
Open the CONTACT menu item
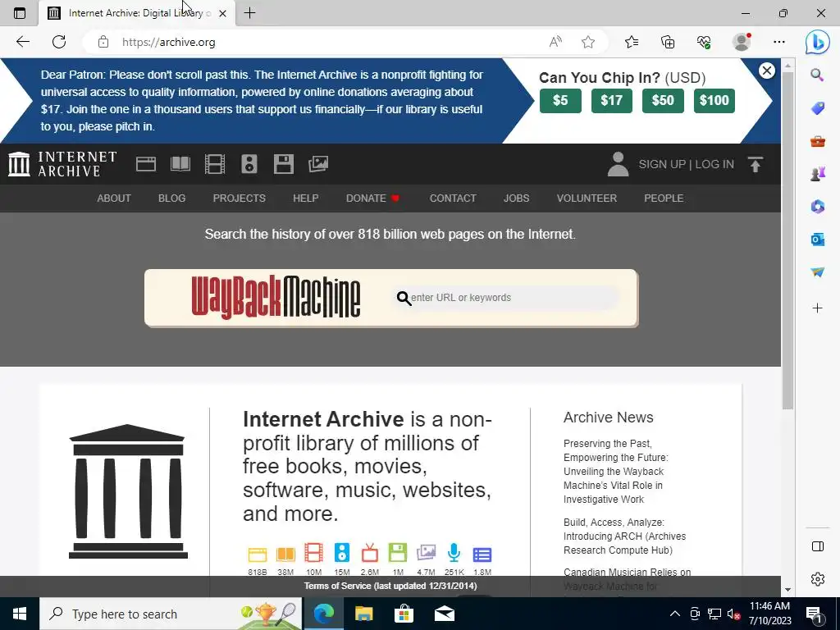click(x=453, y=199)
